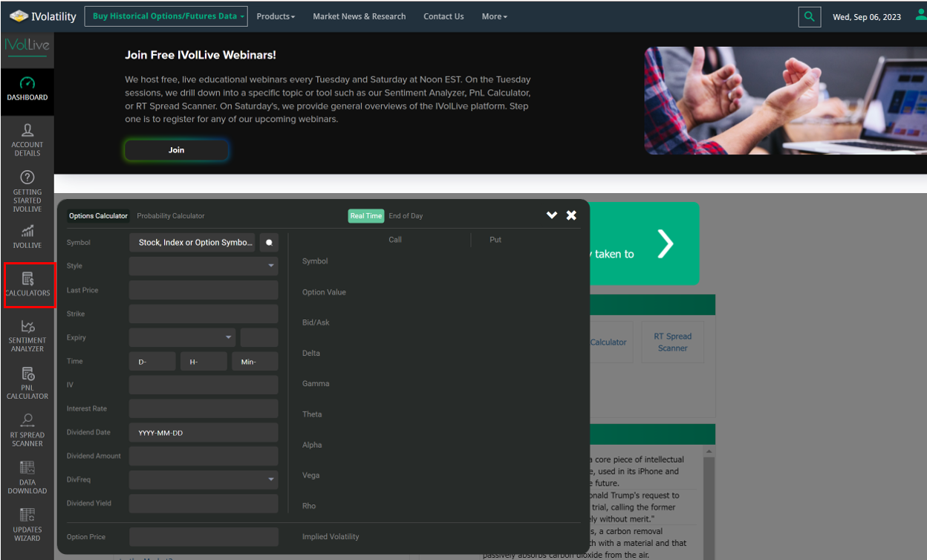Open the Updates Wizard sidebar icon
The height and width of the screenshot is (560, 927).
(27, 524)
